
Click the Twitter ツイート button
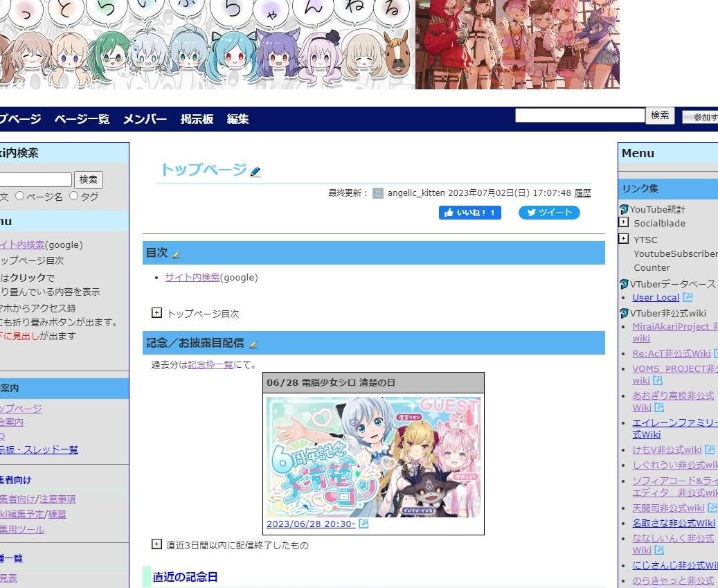coord(549,213)
